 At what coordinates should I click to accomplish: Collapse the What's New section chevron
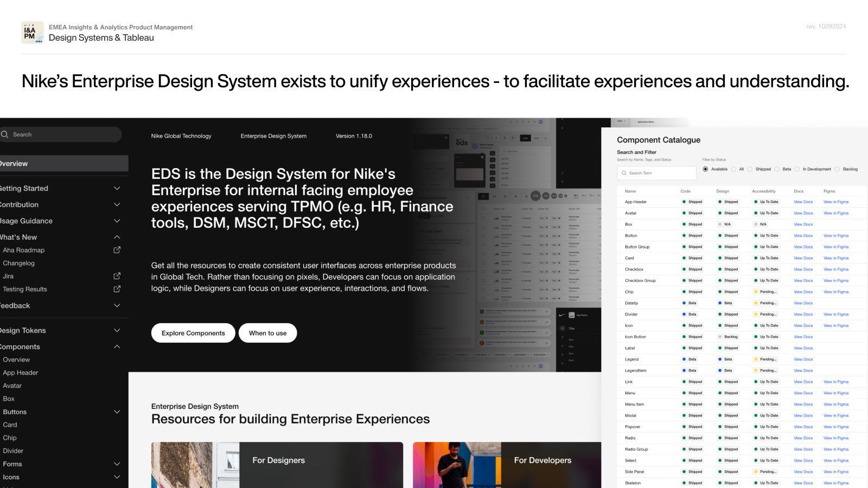tap(117, 237)
